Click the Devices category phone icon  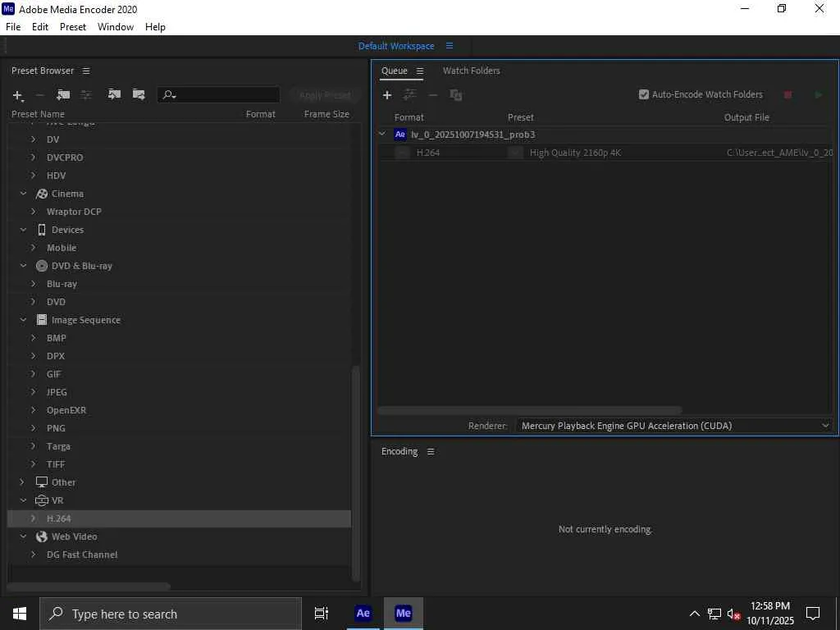[x=42, y=230]
